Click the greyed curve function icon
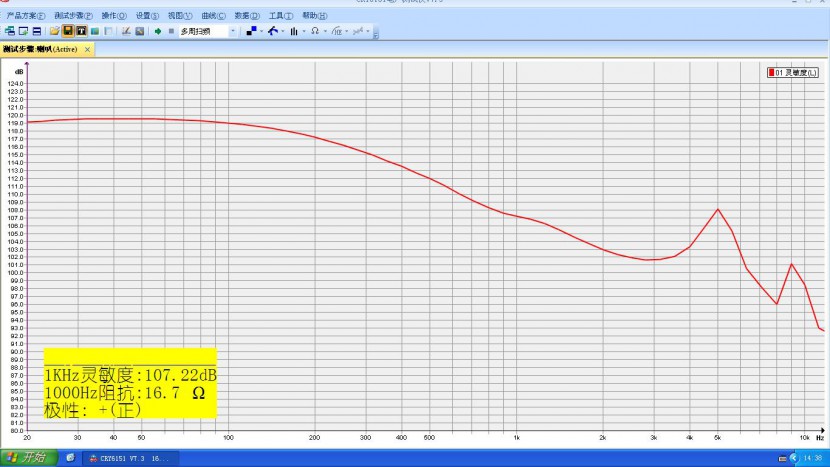Screen dimensions: 830x467 pos(337,31)
